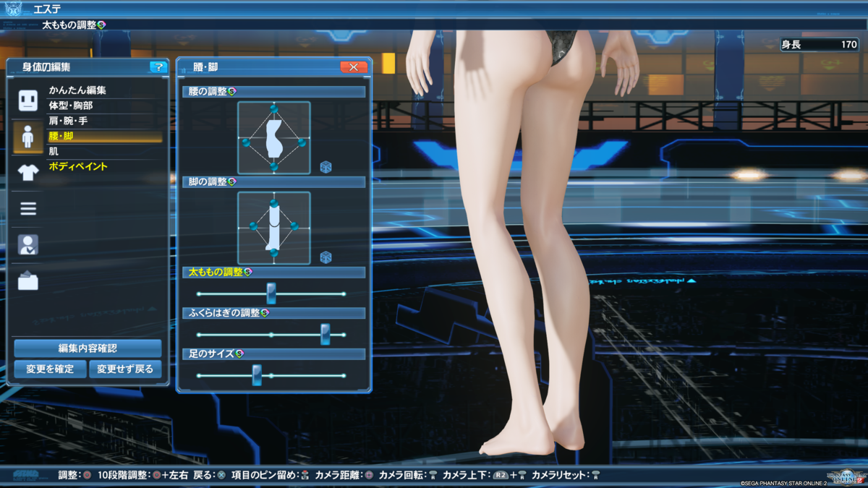The image size is (868, 488).
Task: Click the gem icon next to 脚の調整
Action: point(231,181)
